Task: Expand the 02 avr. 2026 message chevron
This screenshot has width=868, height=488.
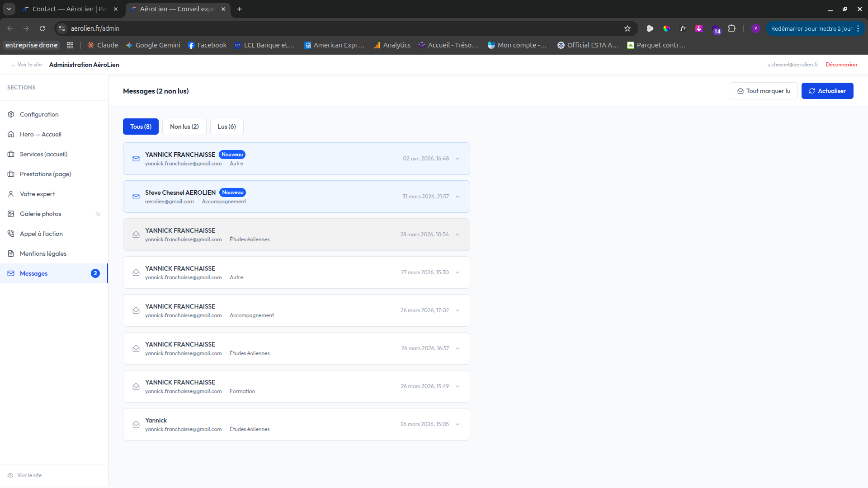Action: coord(458,159)
